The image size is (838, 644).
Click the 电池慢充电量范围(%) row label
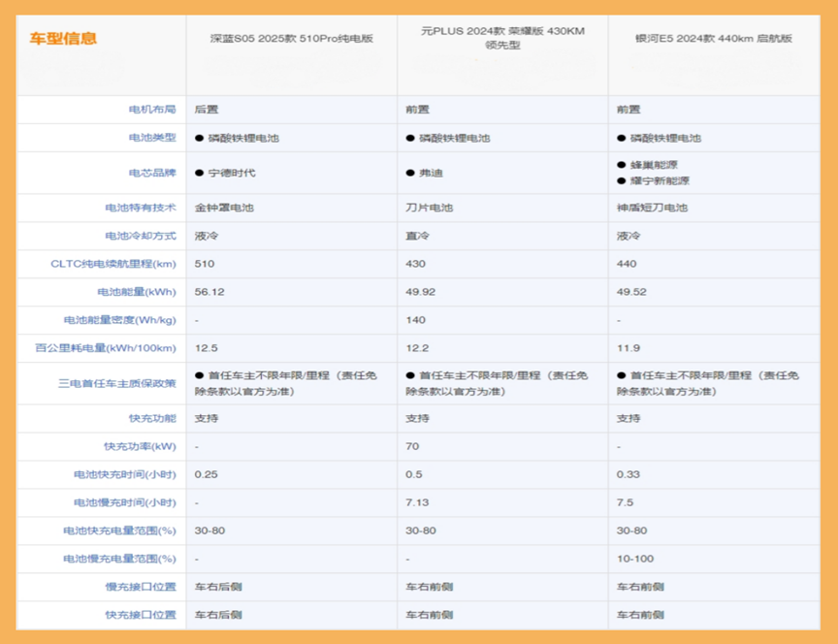point(119,559)
